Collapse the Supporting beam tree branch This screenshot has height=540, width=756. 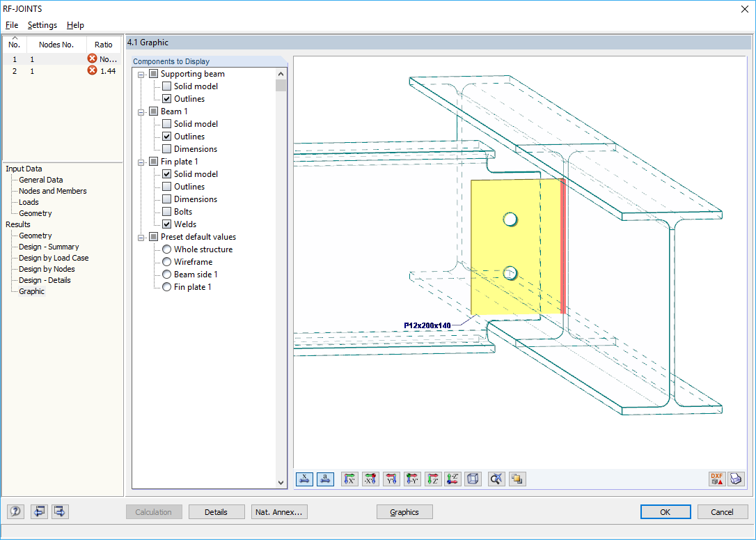pos(141,73)
